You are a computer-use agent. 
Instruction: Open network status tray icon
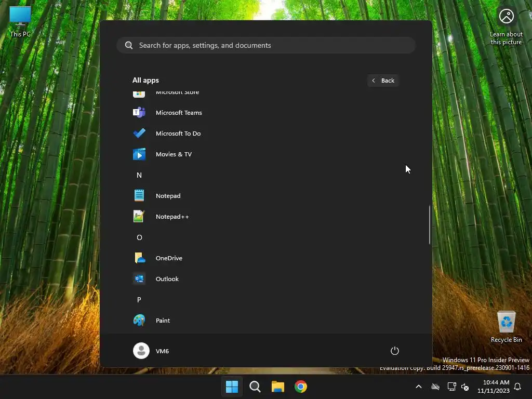(x=451, y=387)
